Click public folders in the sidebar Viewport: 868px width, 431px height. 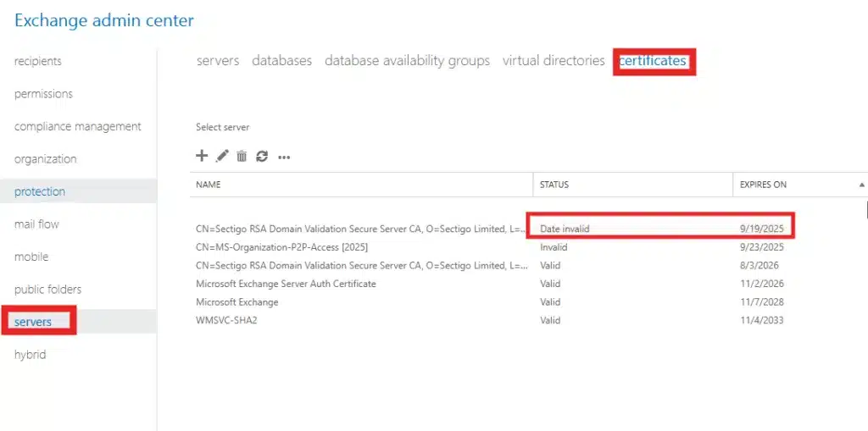48,290
